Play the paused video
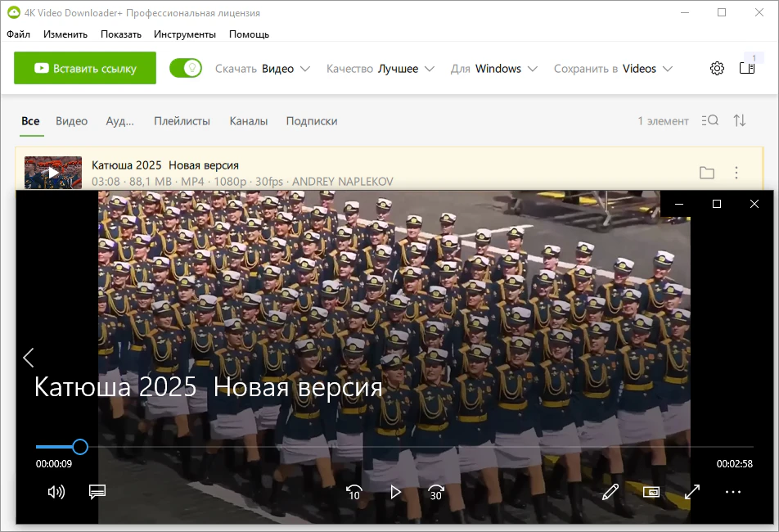The width and height of the screenshot is (779, 532). click(395, 492)
